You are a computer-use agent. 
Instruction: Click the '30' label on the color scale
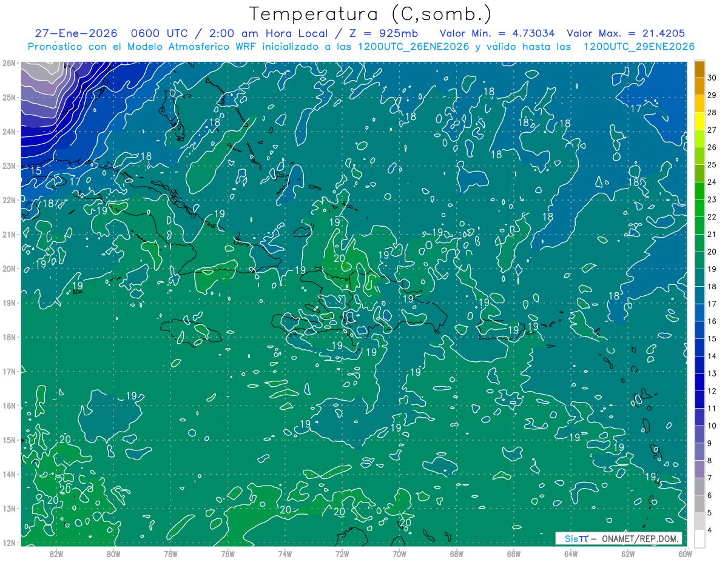coord(712,78)
